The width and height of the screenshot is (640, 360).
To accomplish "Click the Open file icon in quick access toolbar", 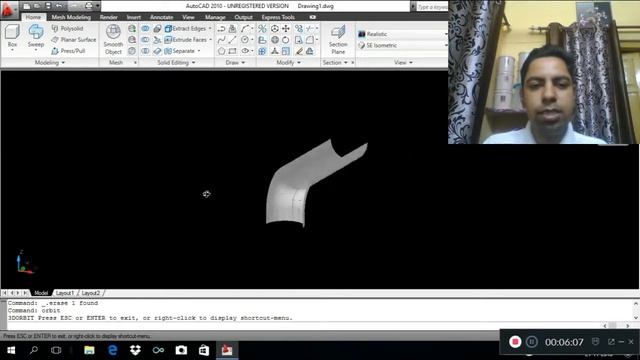I will coord(38,6).
